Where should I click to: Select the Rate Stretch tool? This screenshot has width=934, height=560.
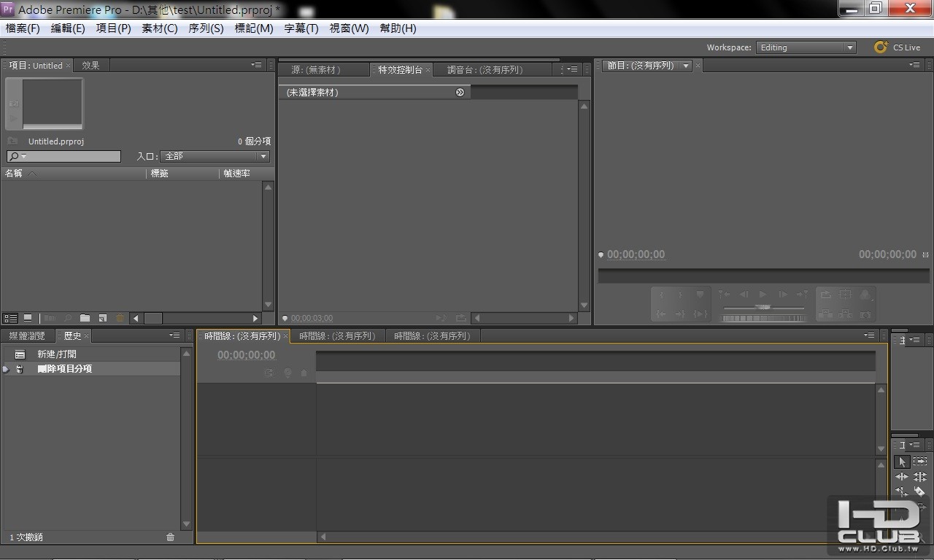coord(902,491)
